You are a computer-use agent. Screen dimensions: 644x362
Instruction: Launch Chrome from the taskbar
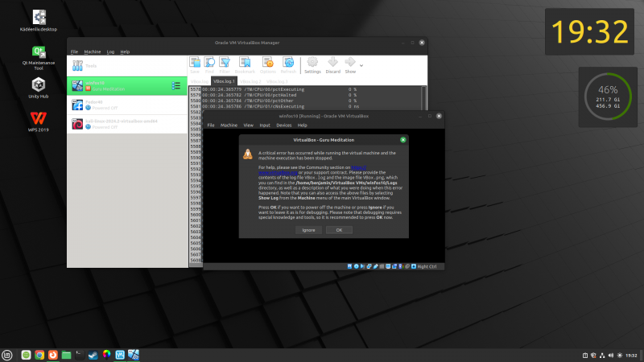(39, 355)
